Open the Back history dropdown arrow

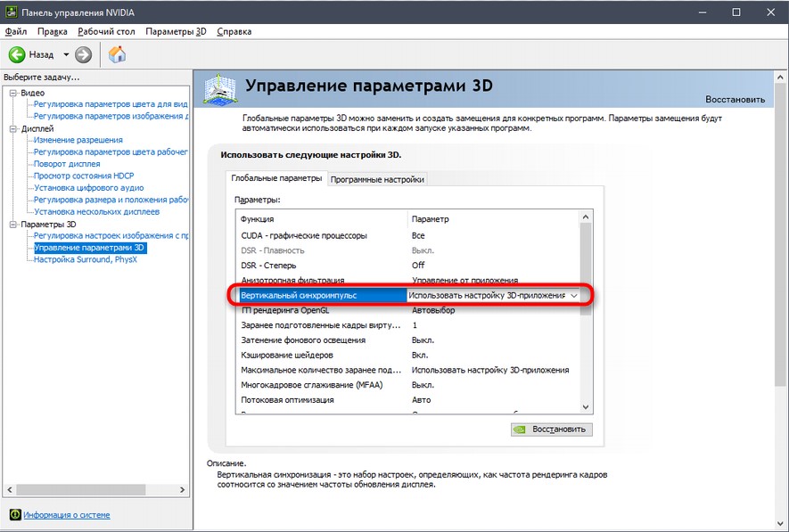click(66, 54)
